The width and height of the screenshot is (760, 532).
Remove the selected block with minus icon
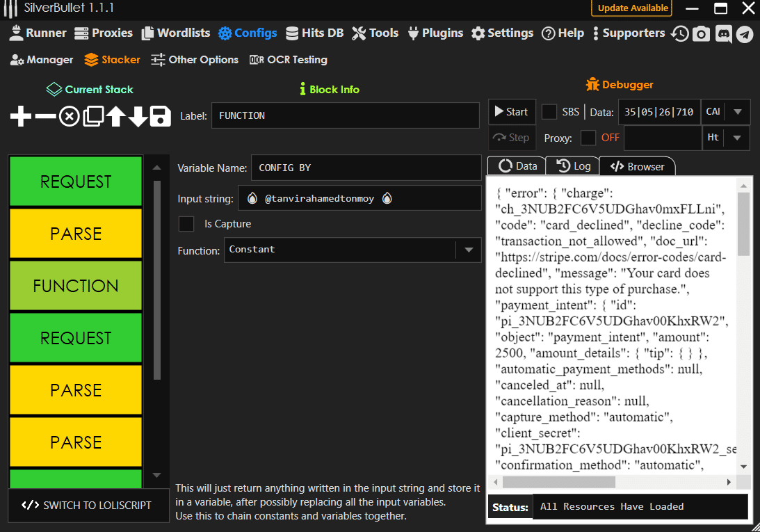45,117
